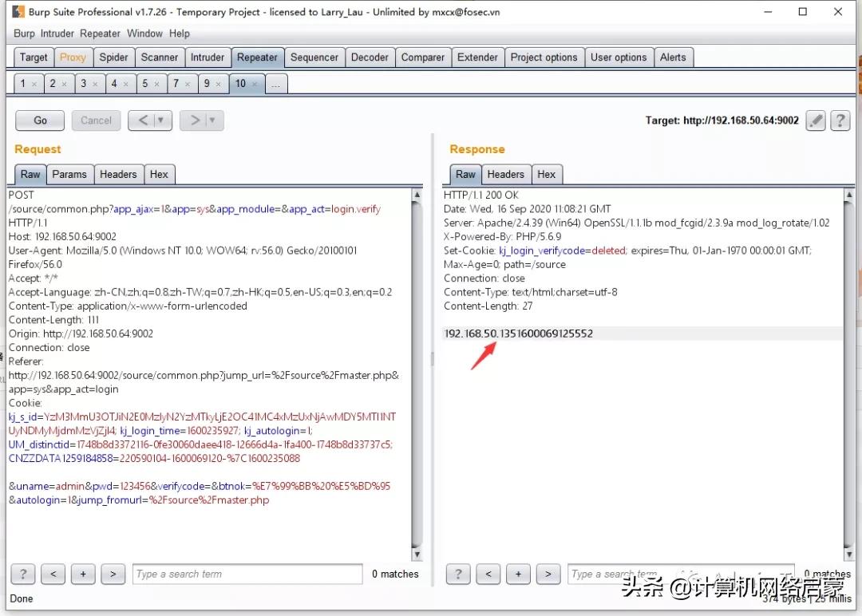Close Repeater tab 3 with its x

95,84
